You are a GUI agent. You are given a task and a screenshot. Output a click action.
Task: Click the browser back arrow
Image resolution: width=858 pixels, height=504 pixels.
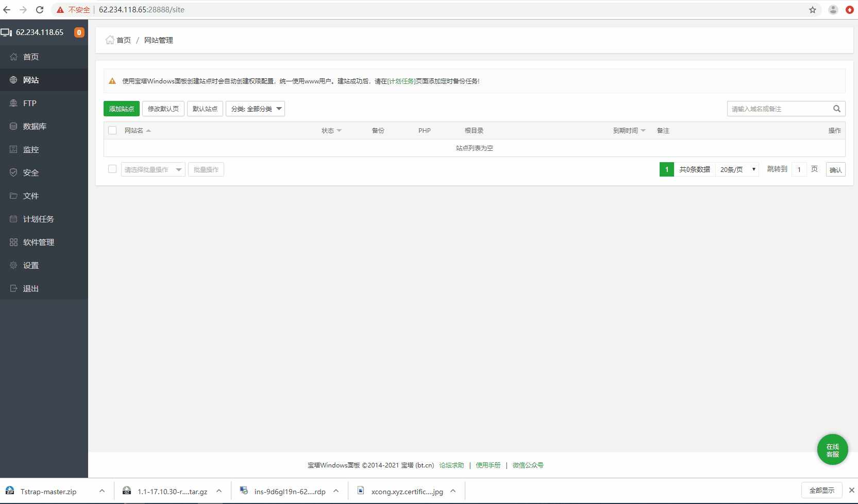(7, 10)
